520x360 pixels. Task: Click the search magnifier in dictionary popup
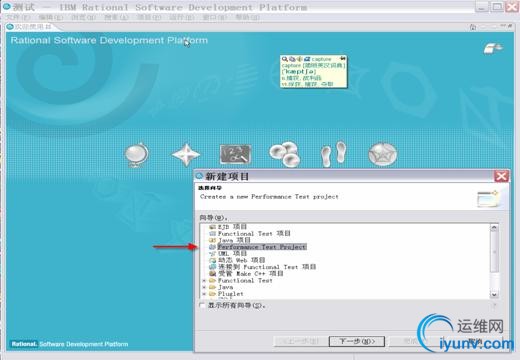coord(284,59)
